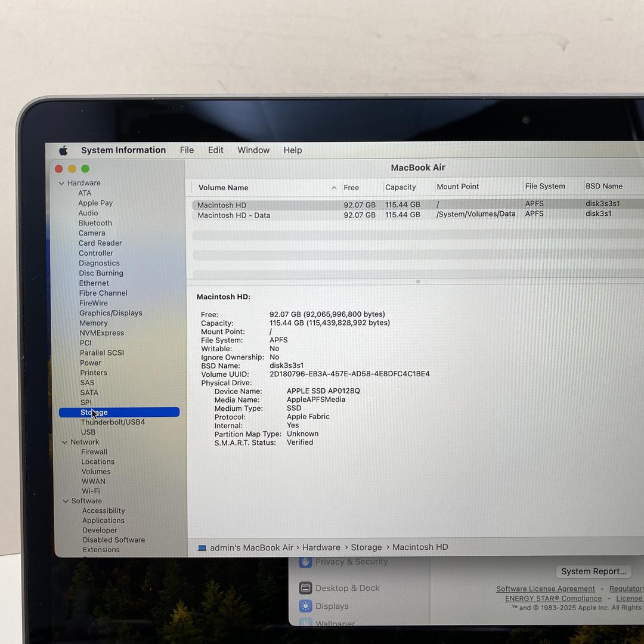
Task: Collapse the Software section disclosure triangle
Action: coord(66,501)
